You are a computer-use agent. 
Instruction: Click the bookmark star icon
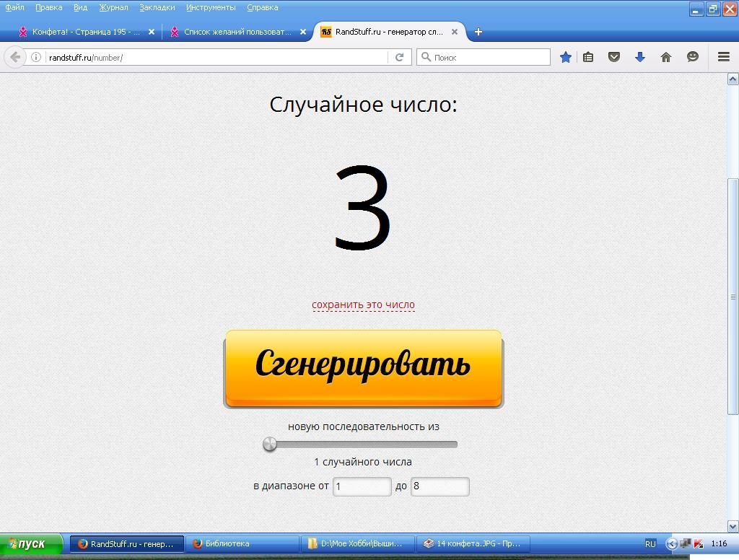coord(566,57)
